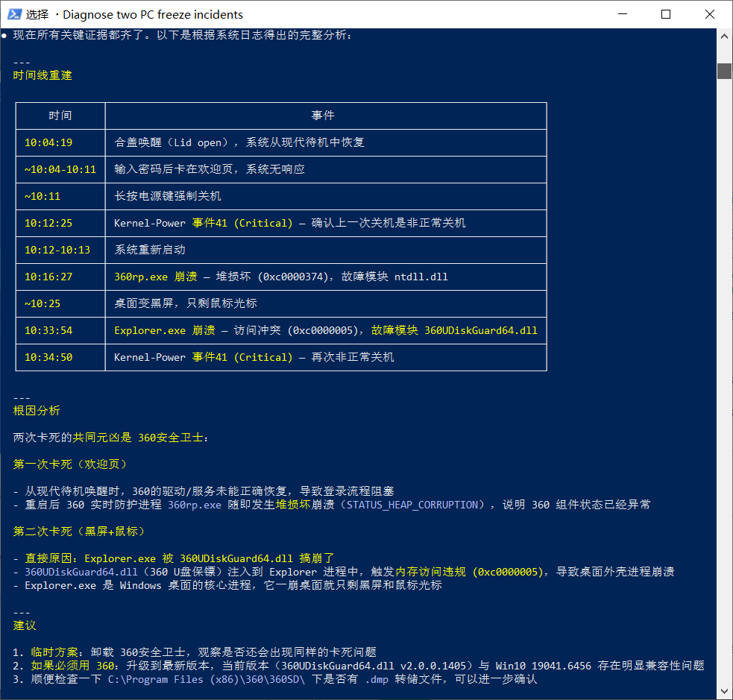The height and width of the screenshot is (700, 733).
Task: Click the vertical scrollbar thumb
Action: click(x=724, y=71)
